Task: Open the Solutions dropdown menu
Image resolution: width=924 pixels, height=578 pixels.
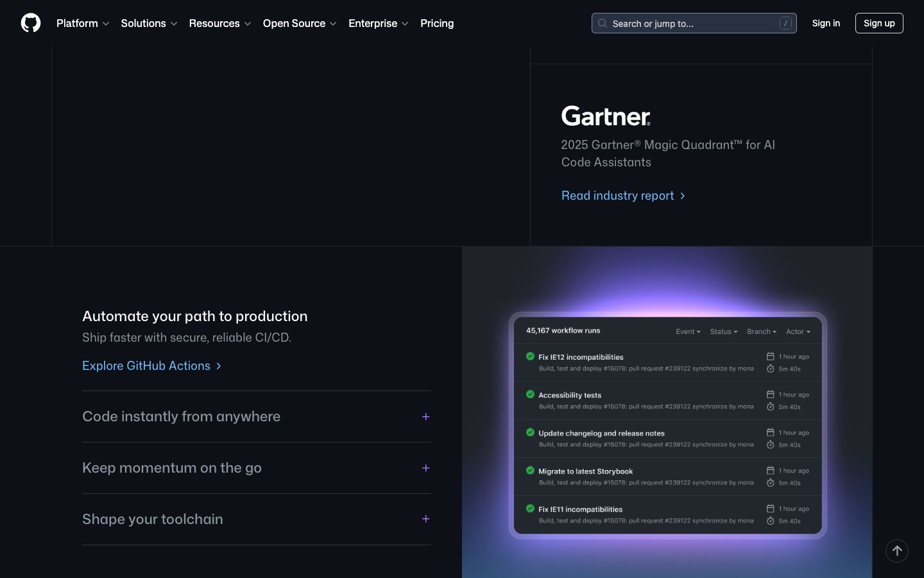Action: click(x=149, y=23)
